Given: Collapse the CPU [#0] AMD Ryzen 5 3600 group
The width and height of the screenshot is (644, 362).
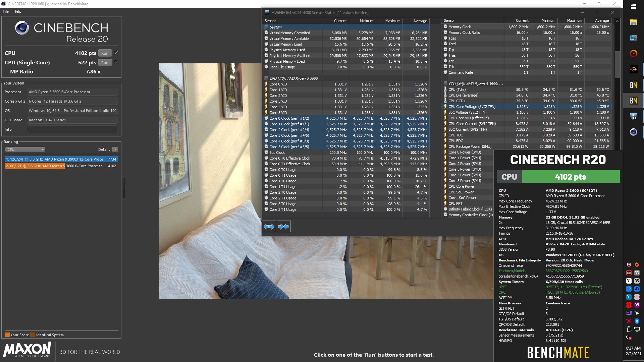Looking at the screenshot, I should tap(266, 78).
